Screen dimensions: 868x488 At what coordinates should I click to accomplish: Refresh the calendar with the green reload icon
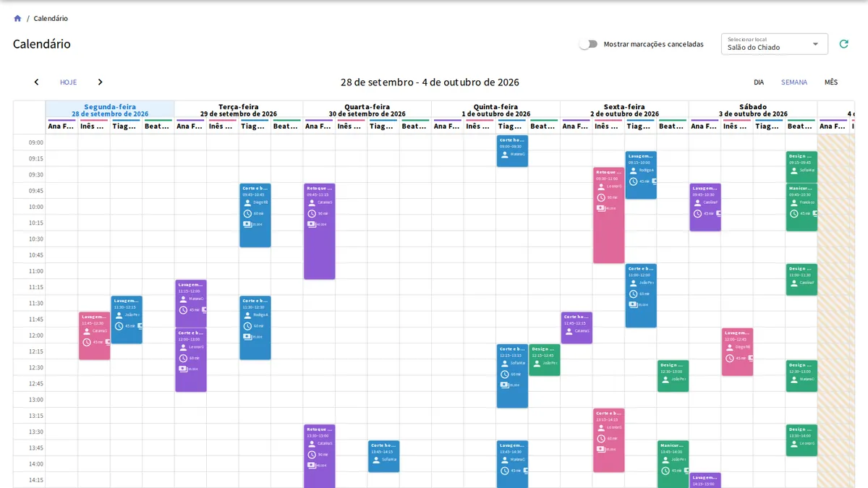pyautogui.click(x=843, y=44)
